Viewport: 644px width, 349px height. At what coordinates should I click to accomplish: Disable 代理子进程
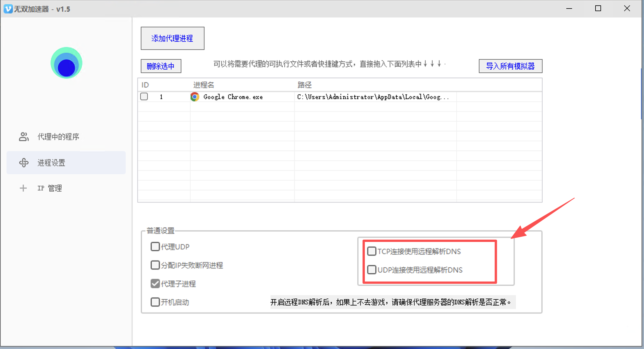[x=155, y=283]
